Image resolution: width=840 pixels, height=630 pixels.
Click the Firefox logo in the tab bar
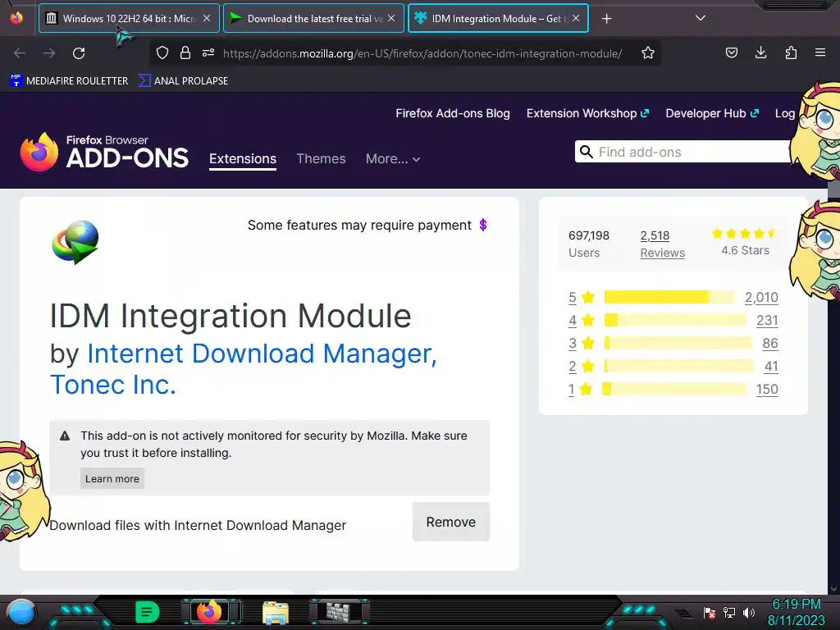pyautogui.click(x=16, y=18)
